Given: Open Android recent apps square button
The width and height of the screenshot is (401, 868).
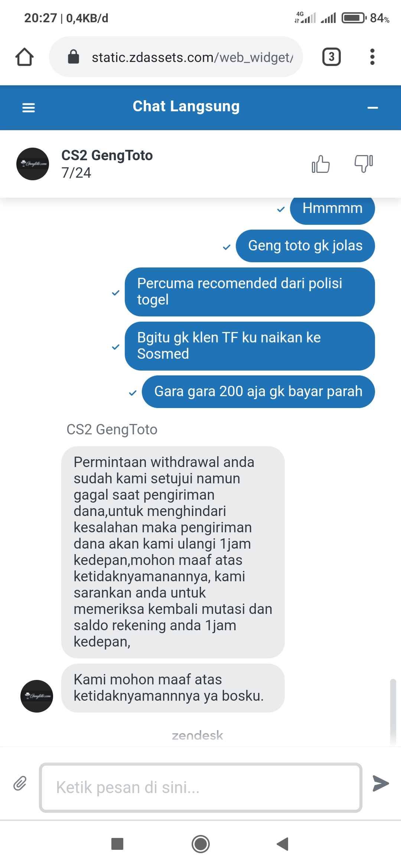Looking at the screenshot, I should (117, 844).
